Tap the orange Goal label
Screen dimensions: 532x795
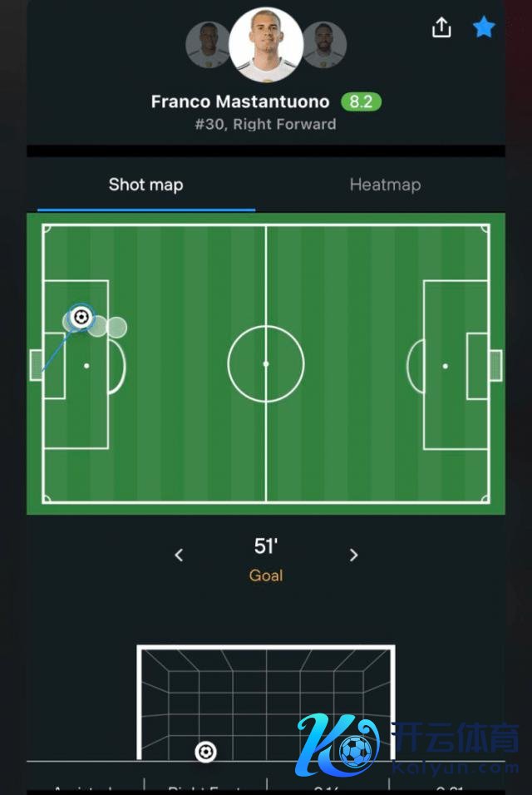266,575
